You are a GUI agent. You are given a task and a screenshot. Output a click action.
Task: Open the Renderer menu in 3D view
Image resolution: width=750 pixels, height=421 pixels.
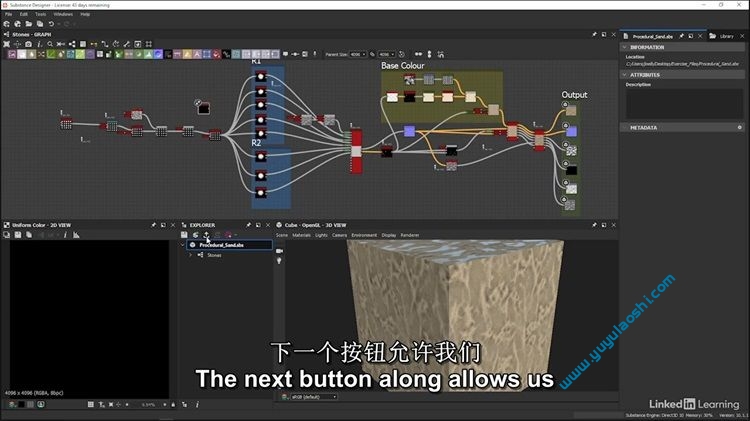point(410,235)
